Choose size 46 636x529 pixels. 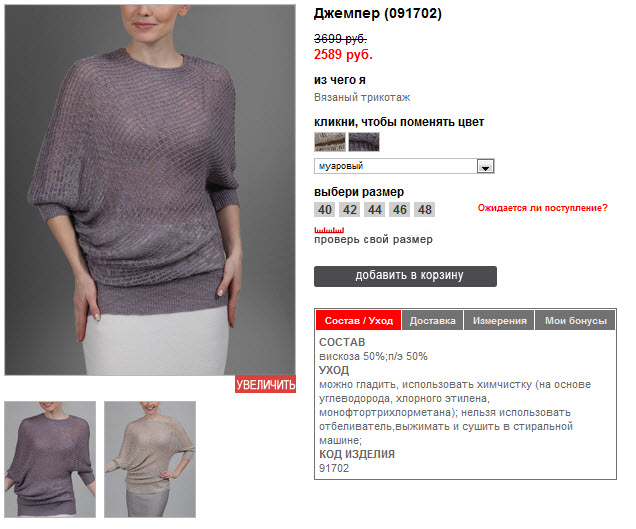tap(400, 210)
